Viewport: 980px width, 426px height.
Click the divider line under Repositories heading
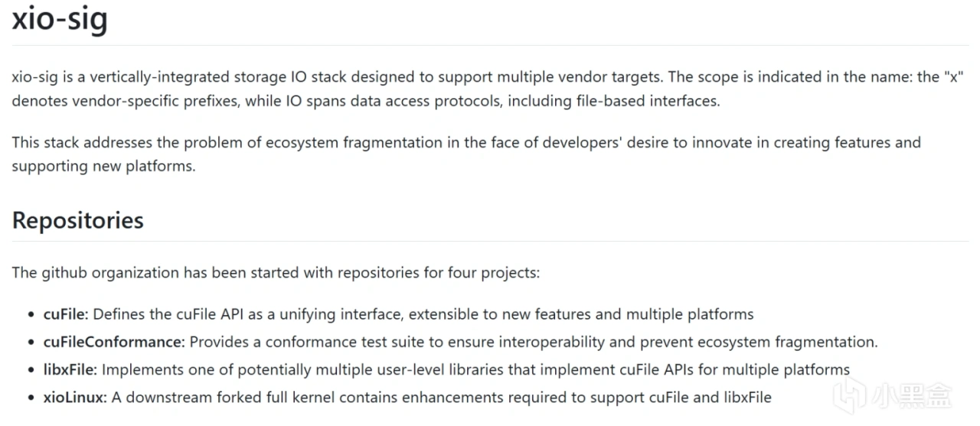point(490,242)
